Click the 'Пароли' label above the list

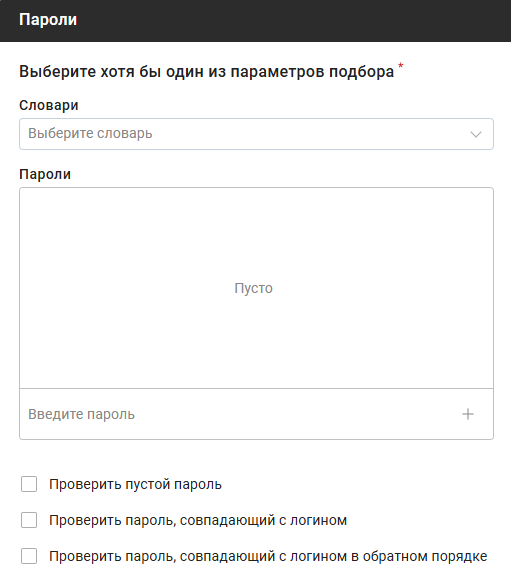point(45,174)
